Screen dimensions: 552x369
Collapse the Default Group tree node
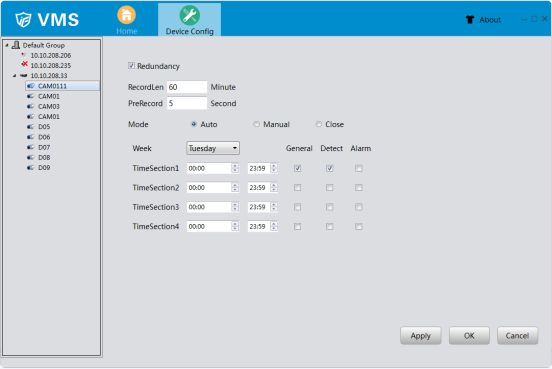pyautogui.click(x=7, y=45)
